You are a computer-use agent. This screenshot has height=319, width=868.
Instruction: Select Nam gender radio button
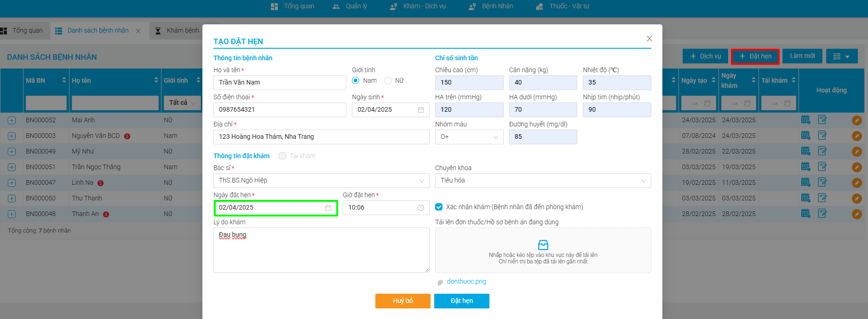tap(356, 80)
